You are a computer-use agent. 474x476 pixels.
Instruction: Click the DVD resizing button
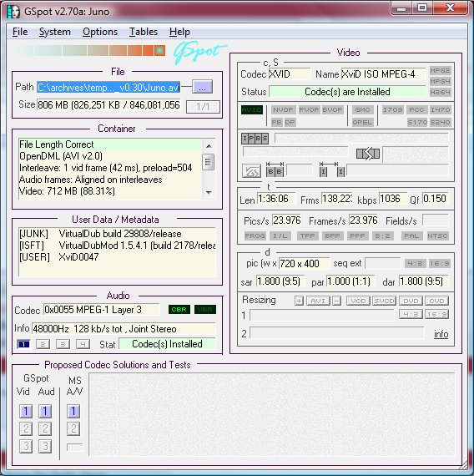coord(411,301)
